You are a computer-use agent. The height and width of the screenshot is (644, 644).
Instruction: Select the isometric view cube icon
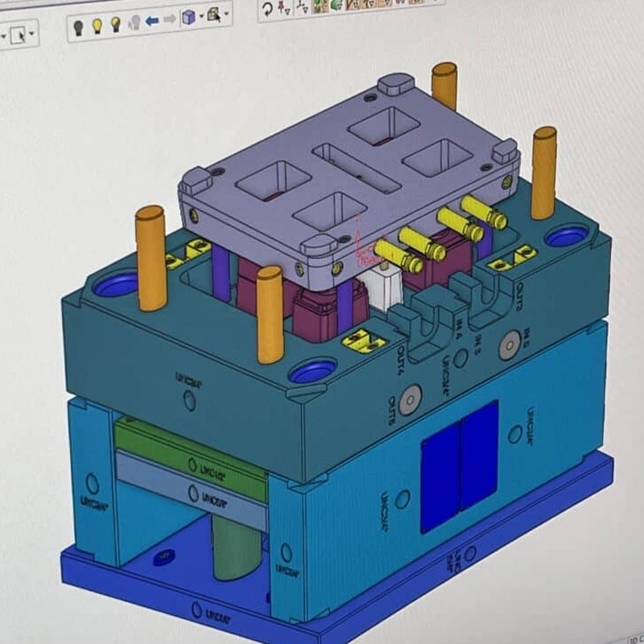[x=188, y=17]
